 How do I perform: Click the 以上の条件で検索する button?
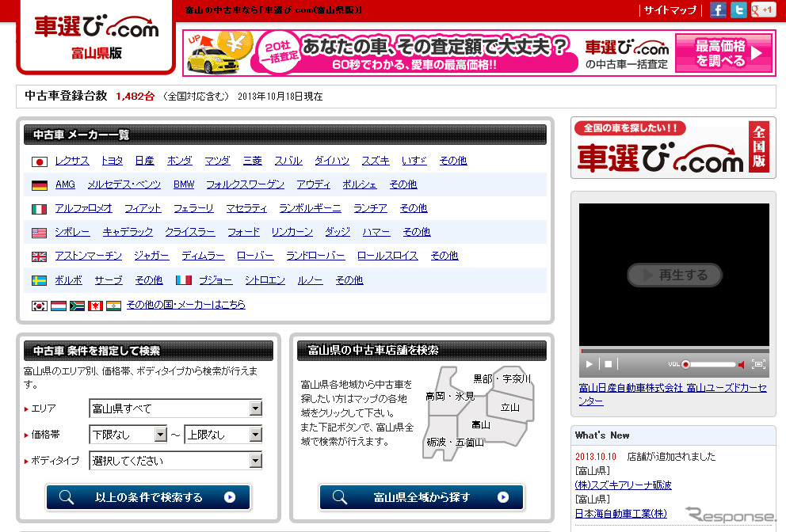coord(148,497)
